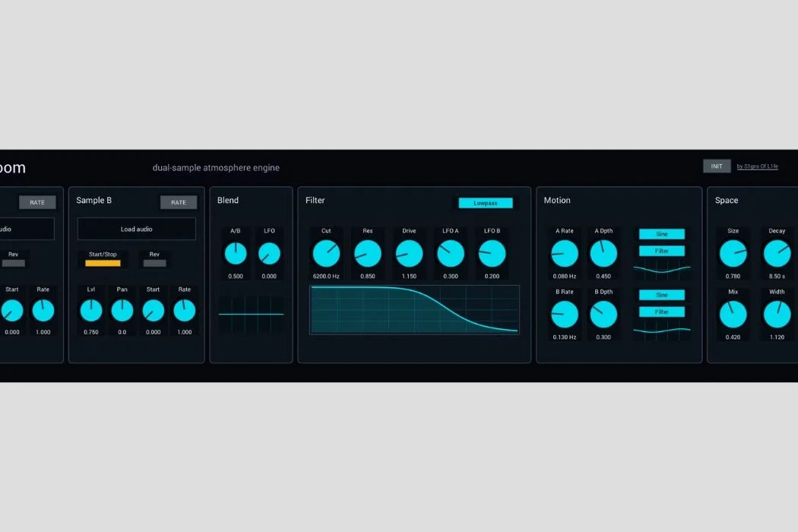Click the 'Space' panel title

(x=727, y=201)
